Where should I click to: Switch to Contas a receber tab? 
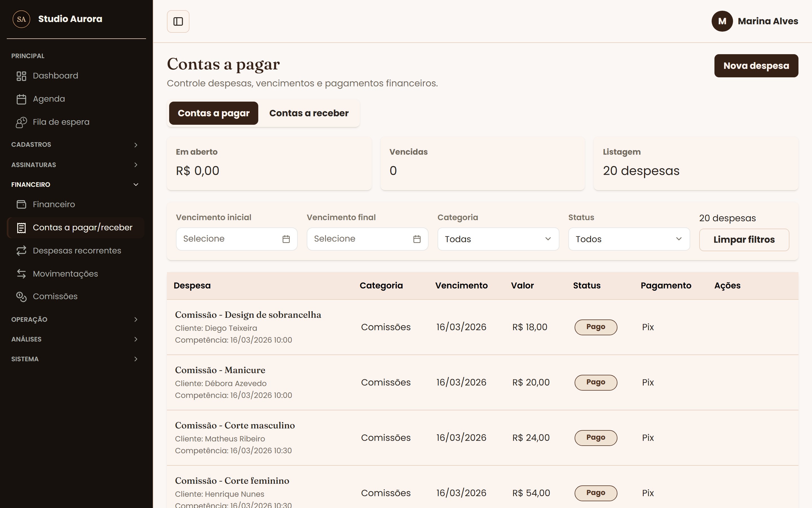click(309, 113)
